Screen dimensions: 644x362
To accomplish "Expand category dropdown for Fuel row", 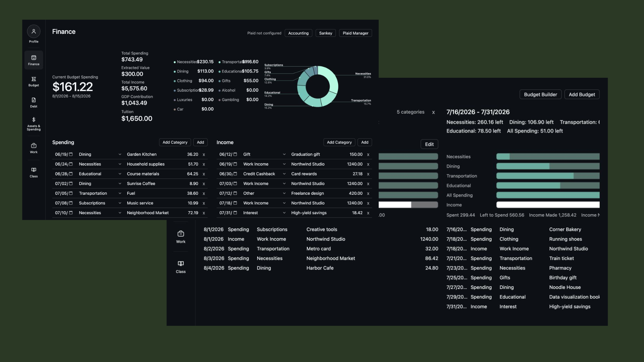I will 120,193.
